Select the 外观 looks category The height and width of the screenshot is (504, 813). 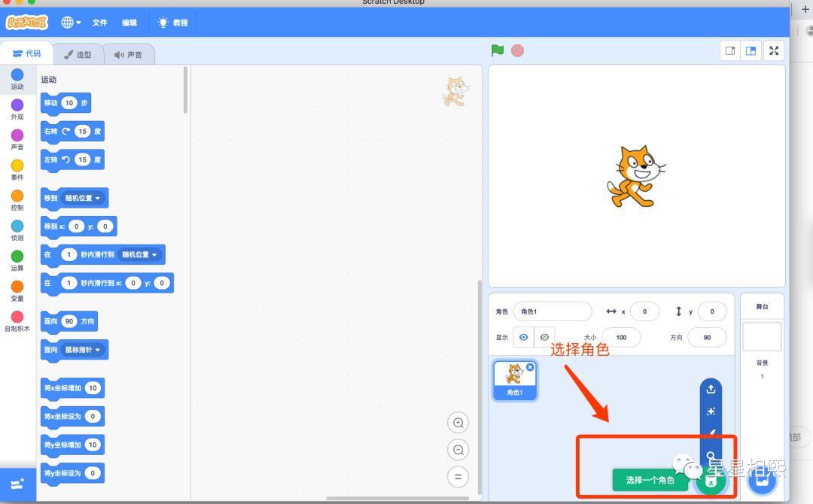17,109
